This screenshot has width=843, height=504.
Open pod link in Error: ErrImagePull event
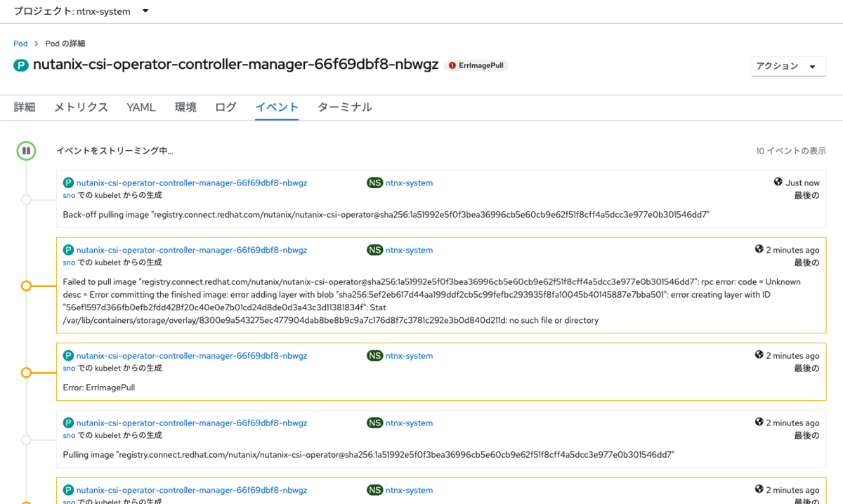click(192, 356)
